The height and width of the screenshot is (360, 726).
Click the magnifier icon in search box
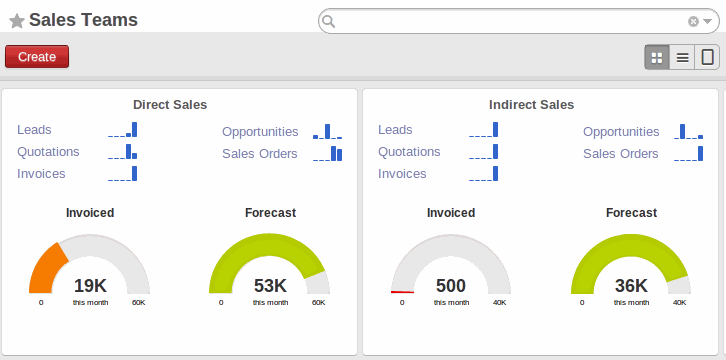pyautogui.click(x=328, y=21)
